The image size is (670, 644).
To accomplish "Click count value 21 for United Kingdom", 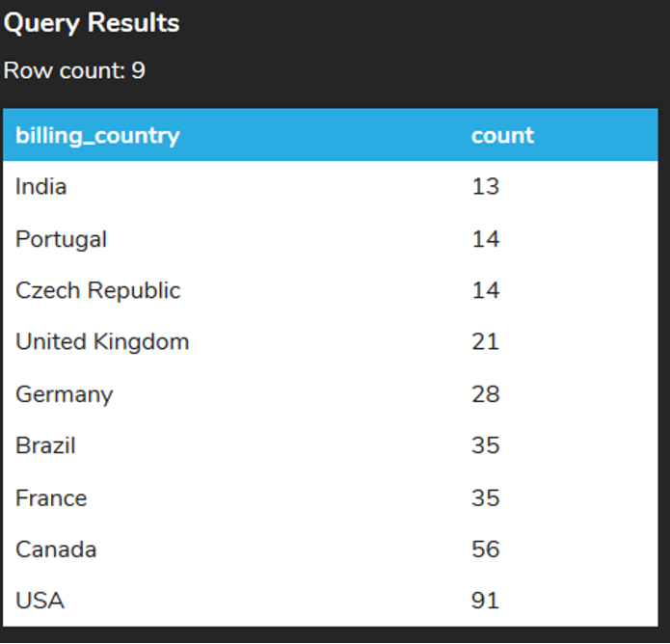I will click(485, 341).
